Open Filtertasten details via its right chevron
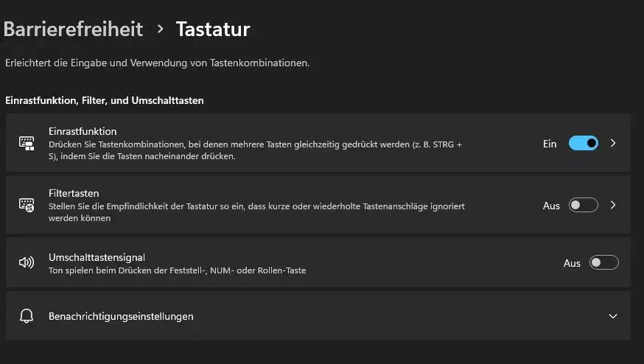Screen dimensions: 644x364 pyautogui.click(x=613, y=205)
